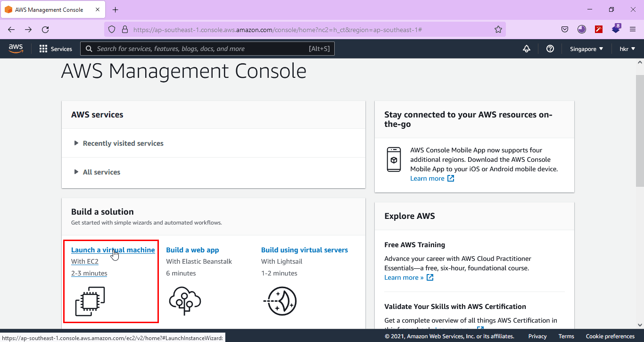Click the AWS logo home icon
The width and height of the screenshot is (644, 342).
16,49
